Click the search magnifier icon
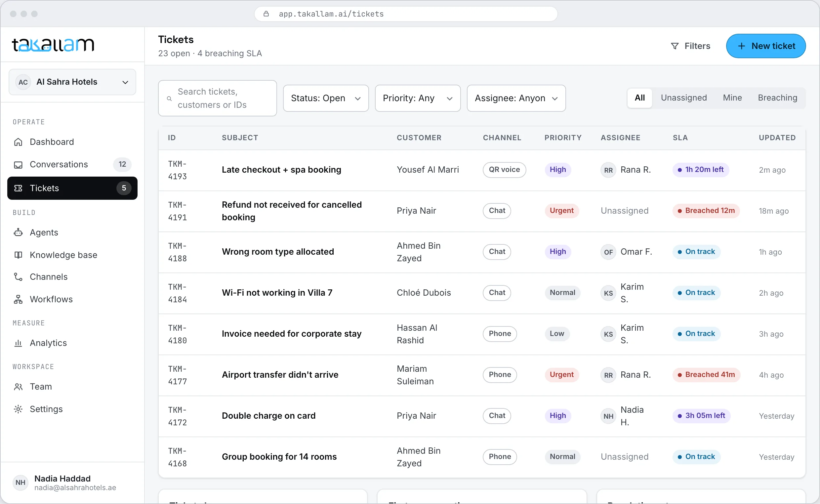 [169, 99]
